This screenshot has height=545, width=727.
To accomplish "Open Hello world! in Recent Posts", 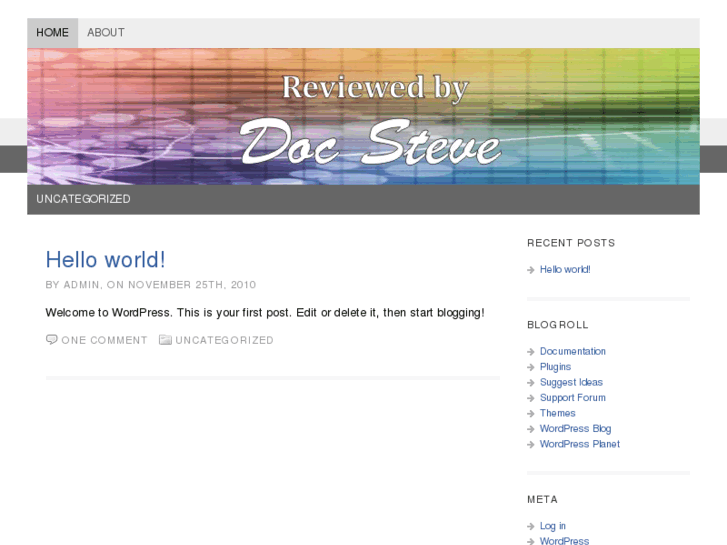I will click(565, 269).
